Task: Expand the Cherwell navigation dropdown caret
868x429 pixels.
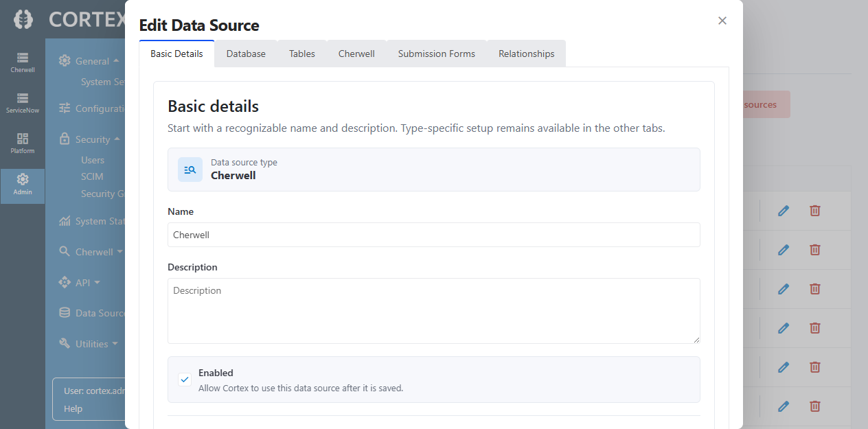Action: click(x=119, y=251)
